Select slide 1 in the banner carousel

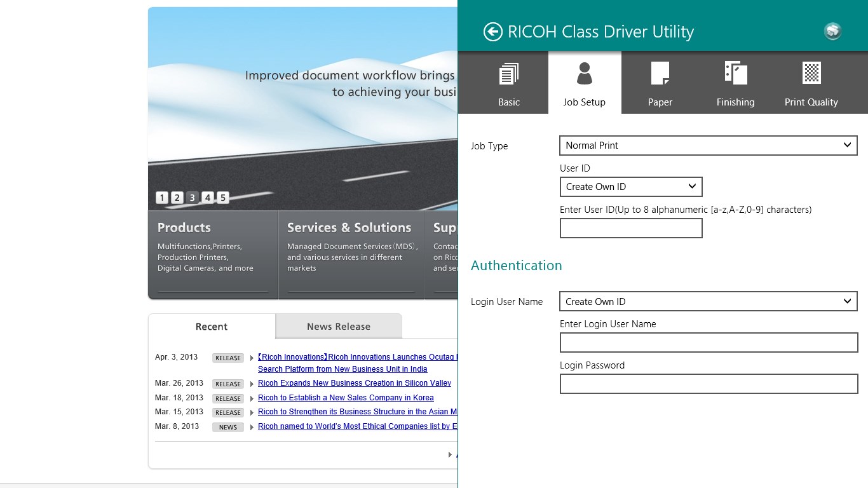click(x=162, y=198)
